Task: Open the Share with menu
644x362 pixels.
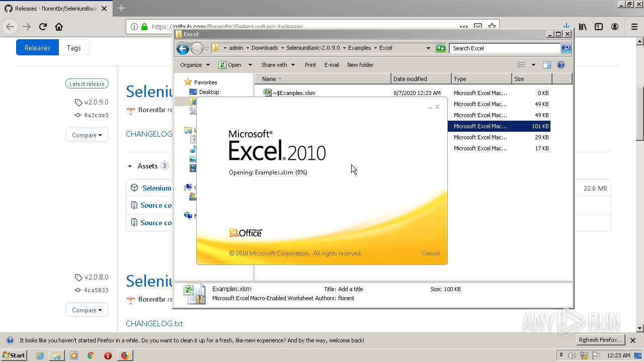Action: click(x=277, y=65)
